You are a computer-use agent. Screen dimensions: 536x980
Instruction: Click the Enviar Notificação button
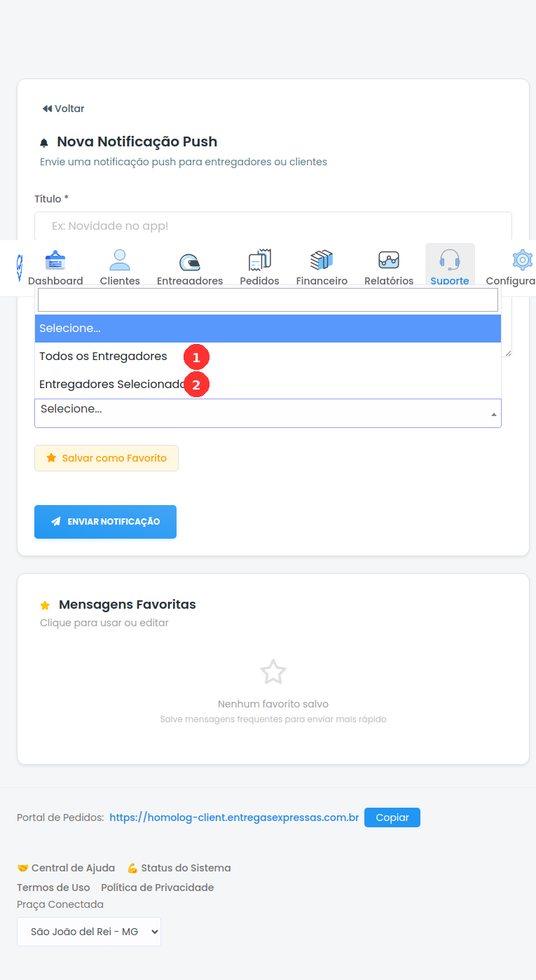pos(105,522)
